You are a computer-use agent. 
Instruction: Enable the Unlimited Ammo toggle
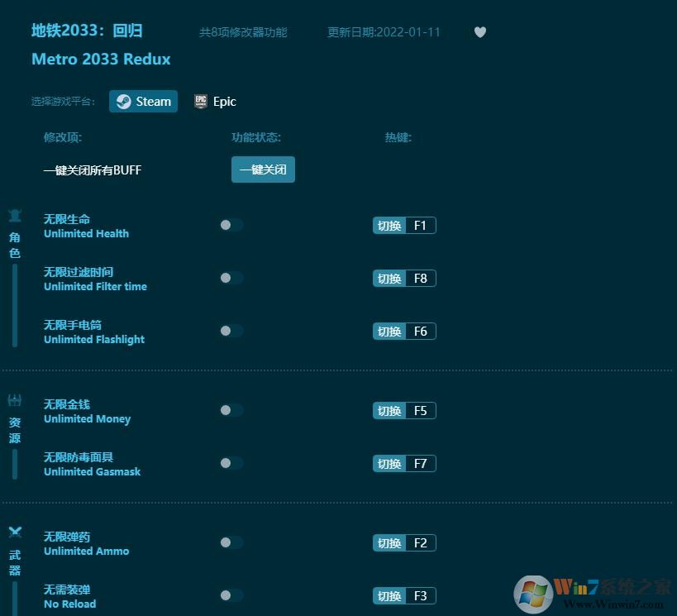(231, 542)
